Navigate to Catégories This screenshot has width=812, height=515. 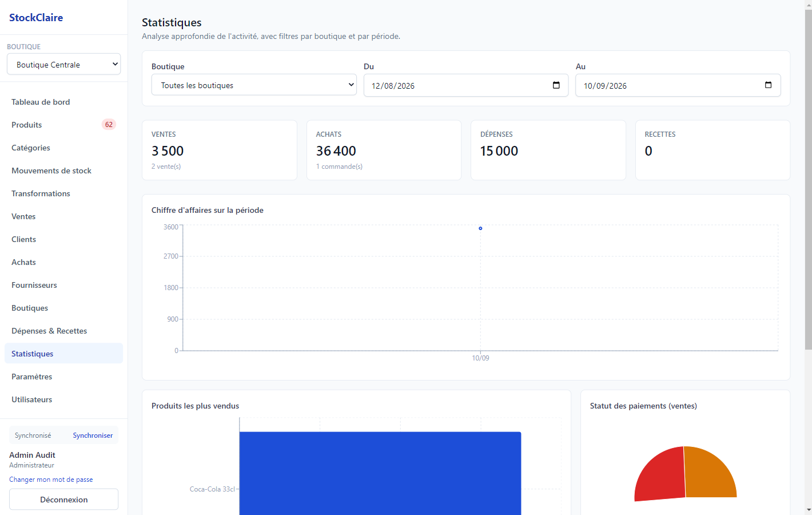[x=63, y=148]
